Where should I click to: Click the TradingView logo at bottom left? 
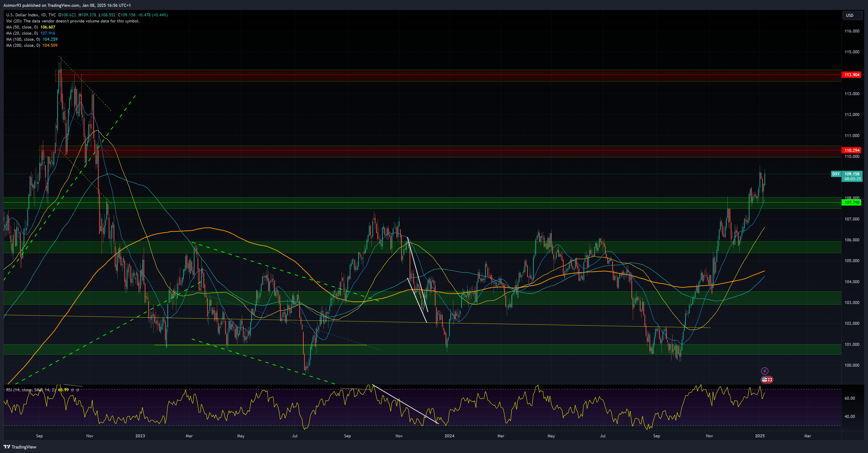(x=20, y=447)
